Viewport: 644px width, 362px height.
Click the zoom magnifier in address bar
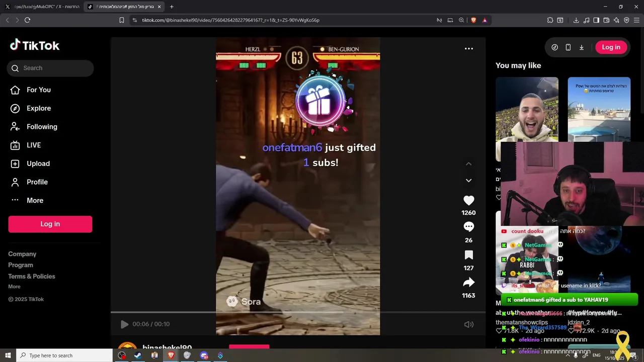(x=461, y=20)
